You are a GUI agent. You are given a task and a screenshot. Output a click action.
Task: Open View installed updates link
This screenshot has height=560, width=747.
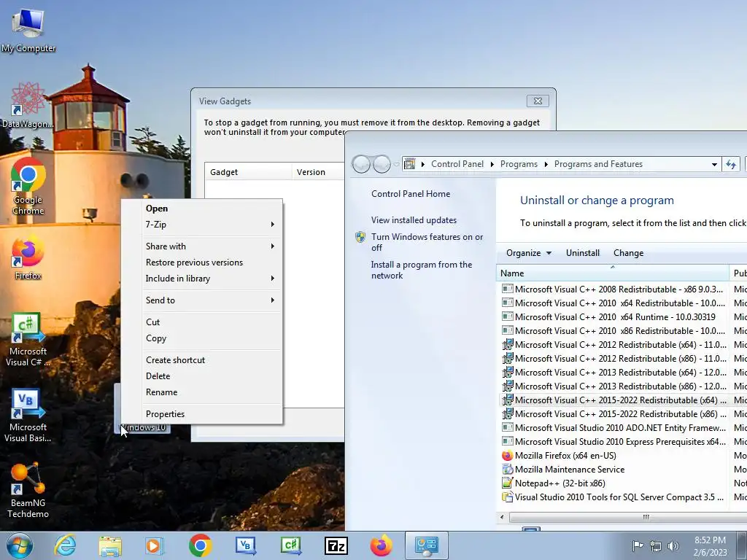click(x=414, y=220)
